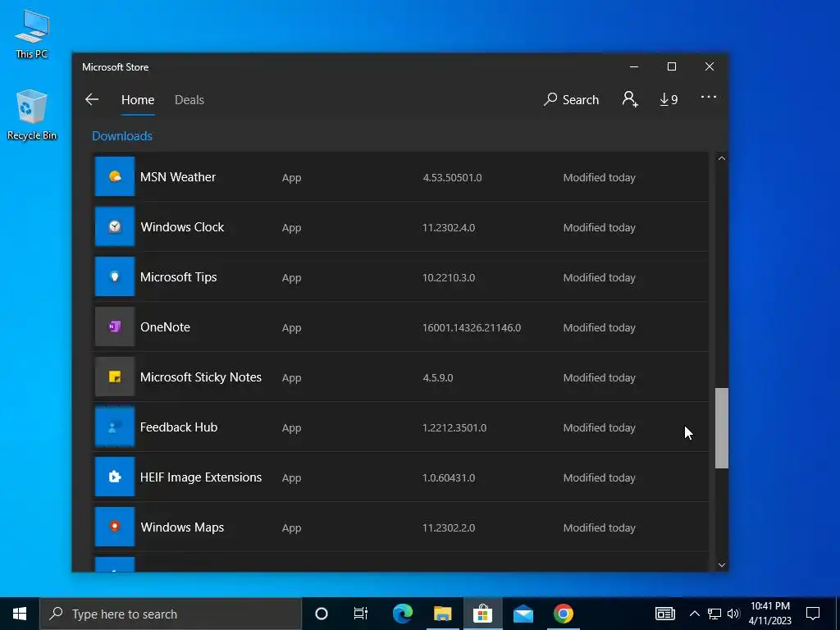Open Task View from the taskbar
The image size is (840, 630).
[x=361, y=614]
